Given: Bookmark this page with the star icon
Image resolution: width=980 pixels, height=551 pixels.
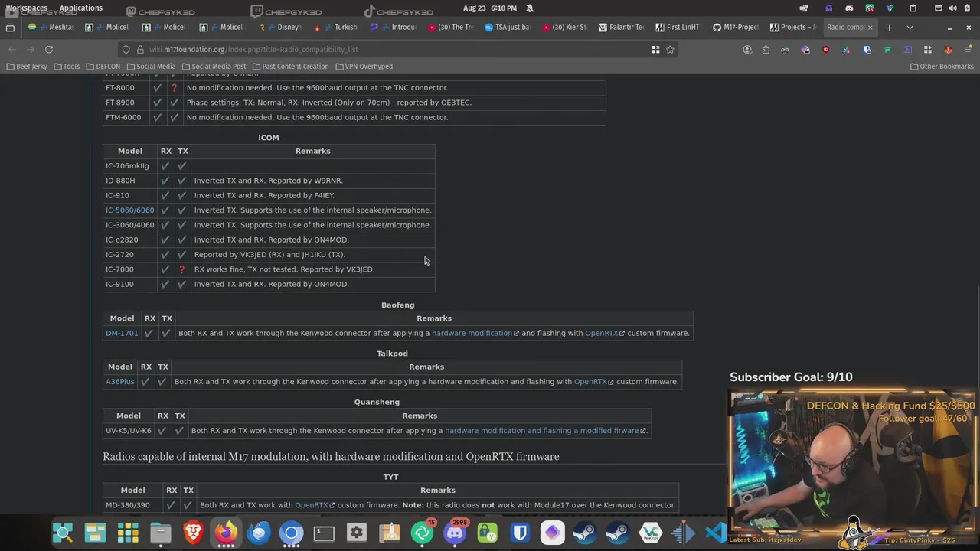Looking at the screenshot, I should [670, 49].
